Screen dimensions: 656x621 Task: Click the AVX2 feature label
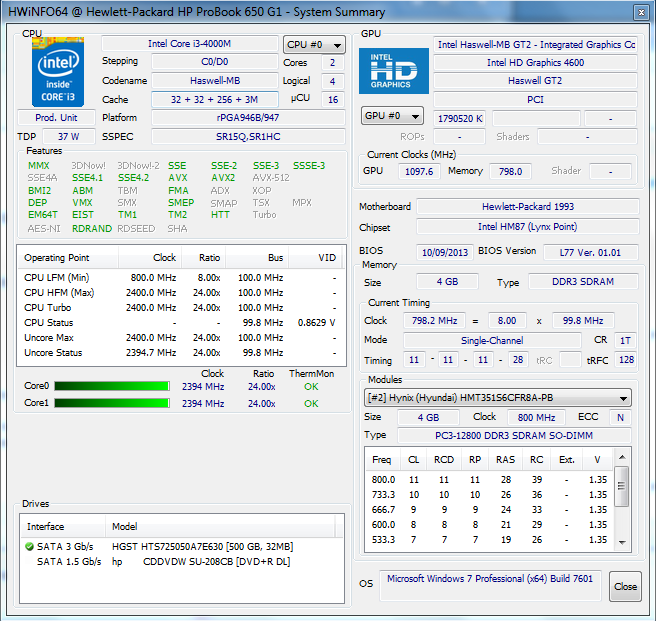(223, 178)
